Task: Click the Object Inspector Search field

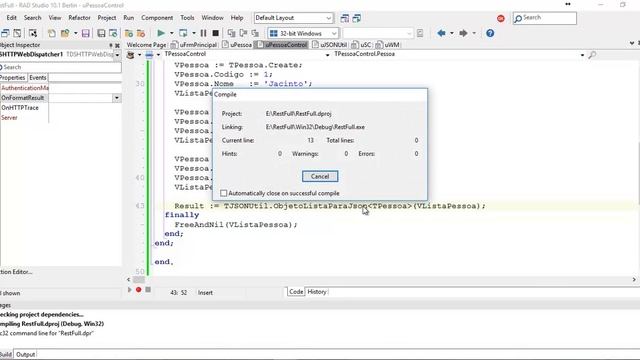Action: pyautogui.click(x=60, y=67)
